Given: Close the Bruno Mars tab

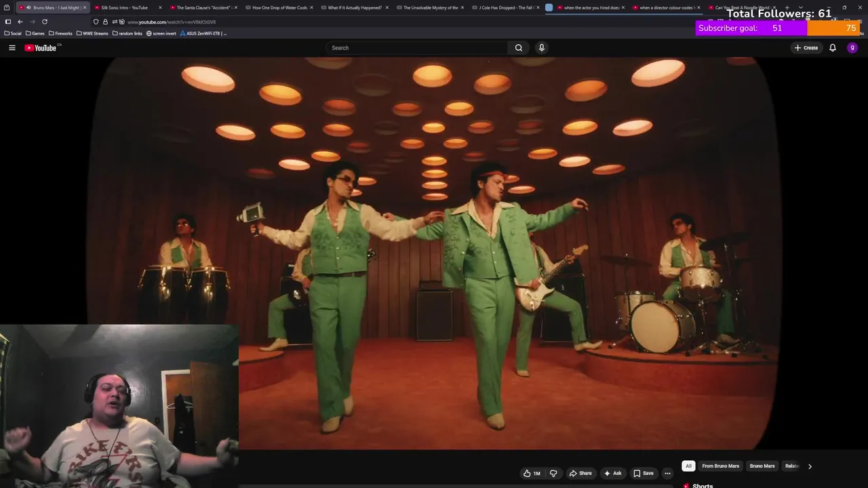Looking at the screenshot, I should 84,7.
